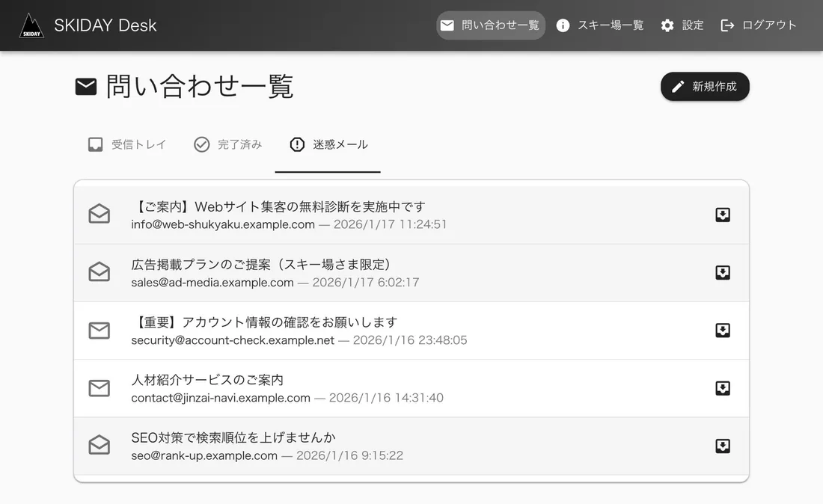823x504 pixels.
Task: Move SEO対策 message to inbox icon
Action: (x=723, y=446)
